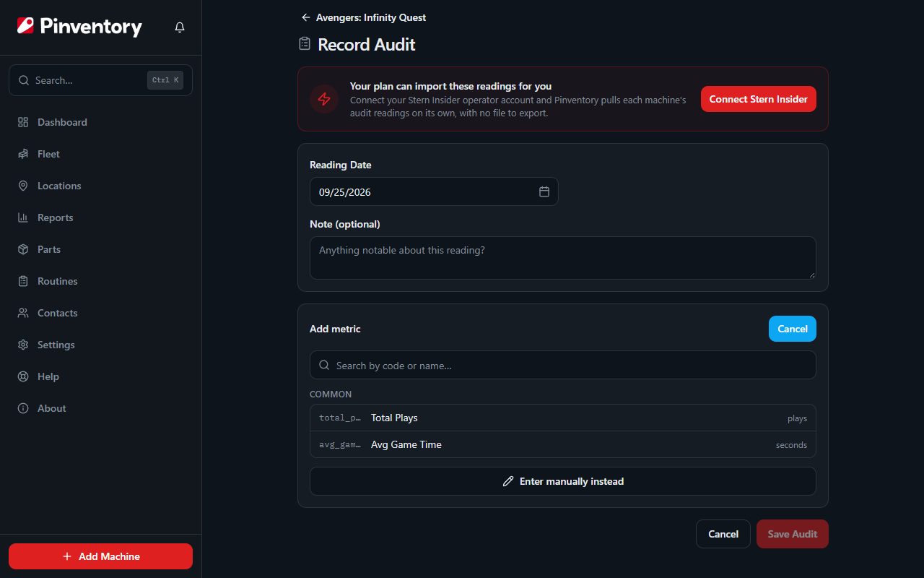Click into the Note text area
The height and width of the screenshot is (578, 924).
(563, 258)
